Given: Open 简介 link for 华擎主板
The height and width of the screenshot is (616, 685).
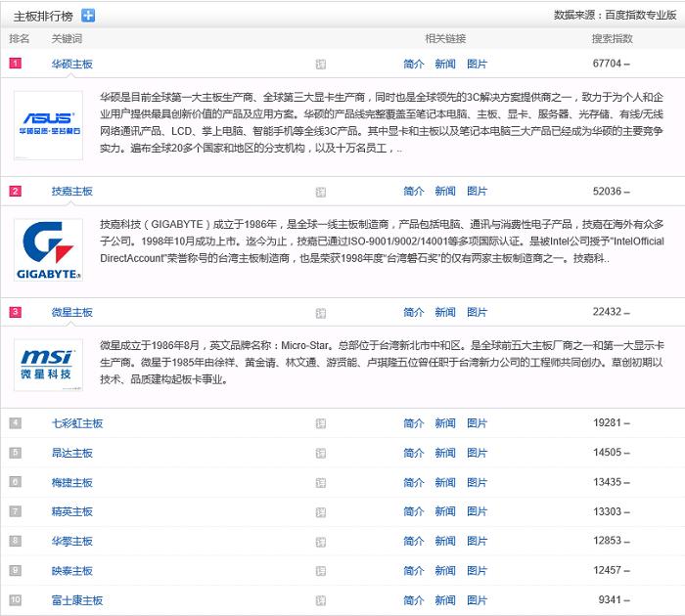Looking at the screenshot, I should click(414, 542).
